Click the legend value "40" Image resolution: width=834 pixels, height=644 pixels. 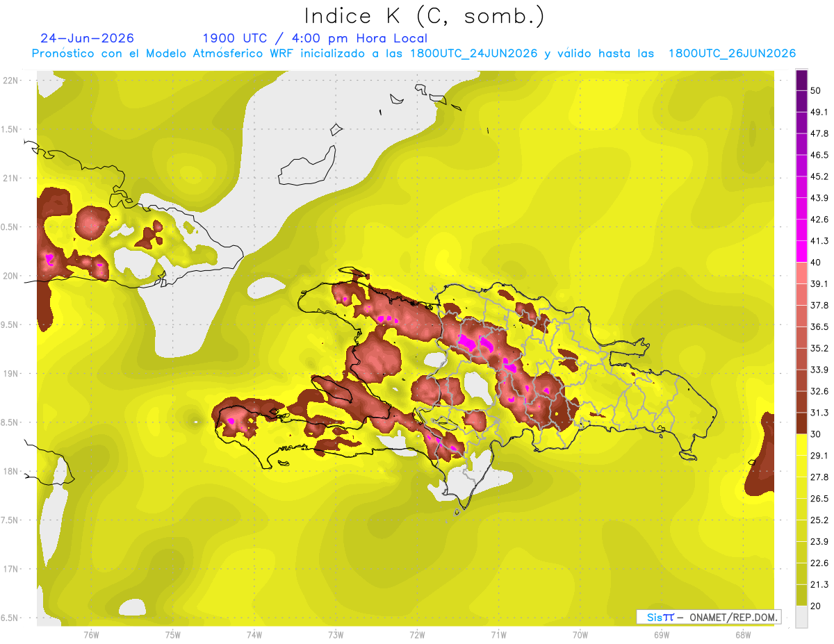[815, 262]
